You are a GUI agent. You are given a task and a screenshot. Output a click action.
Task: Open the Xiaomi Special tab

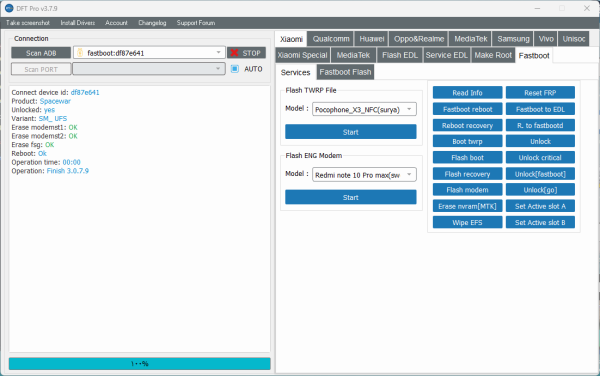pos(302,55)
